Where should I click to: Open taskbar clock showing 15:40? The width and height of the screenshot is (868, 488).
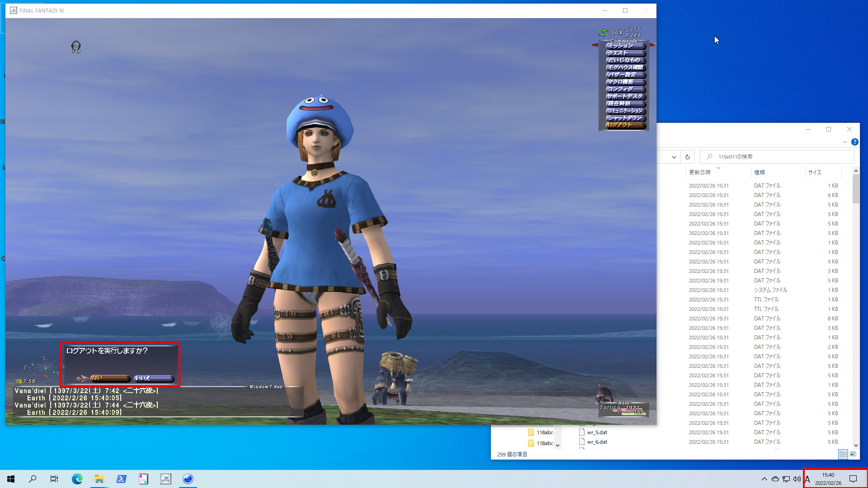point(828,479)
